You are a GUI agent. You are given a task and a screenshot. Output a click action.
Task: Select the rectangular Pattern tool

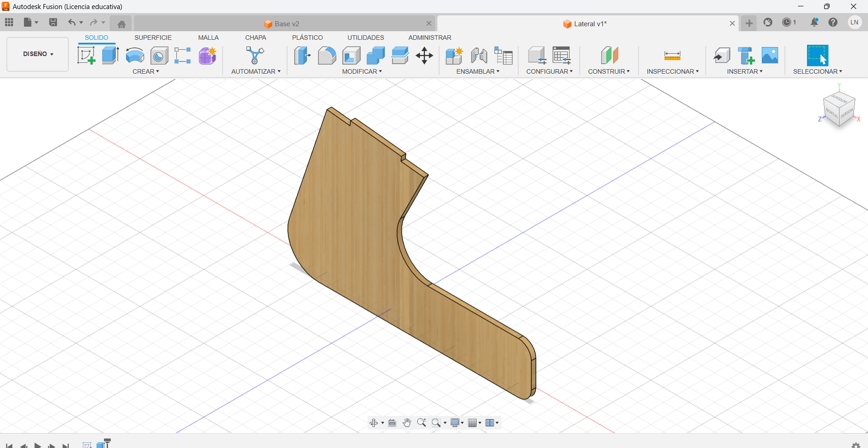tap(183, 56)
